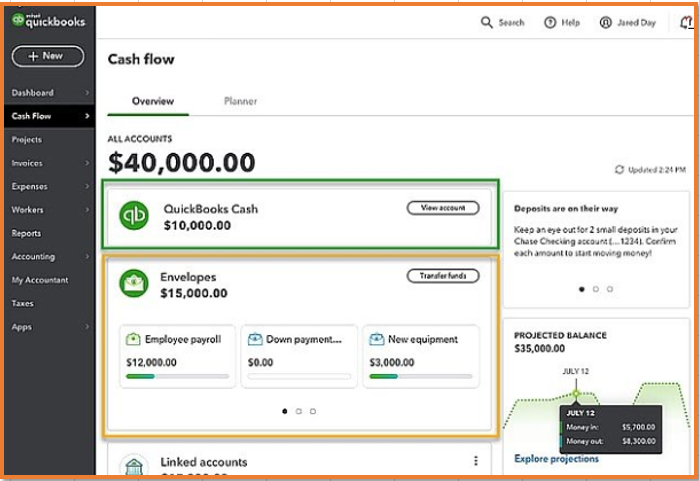Click the Envelopes green envelope icon
The height and width of the screenshot is (481, 699).
pos(134,283)
